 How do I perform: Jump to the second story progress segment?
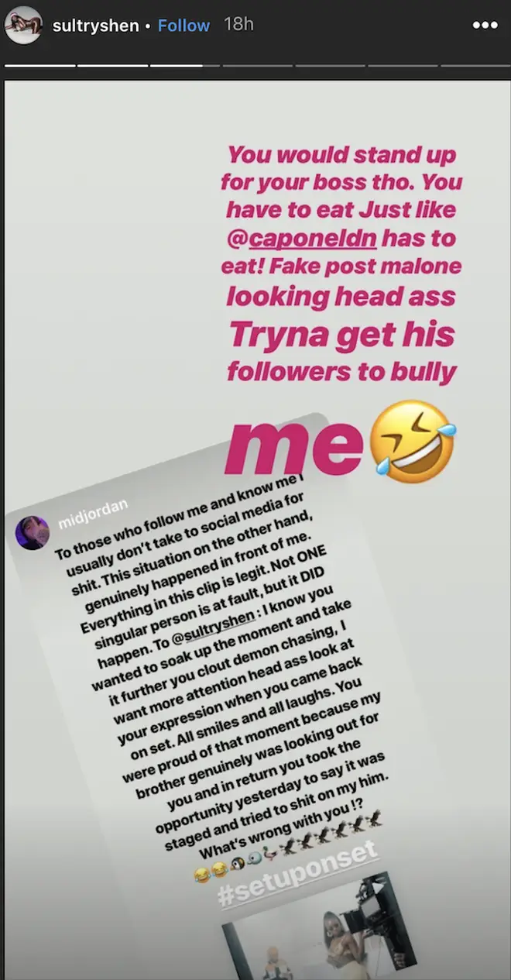pos(112,66)
